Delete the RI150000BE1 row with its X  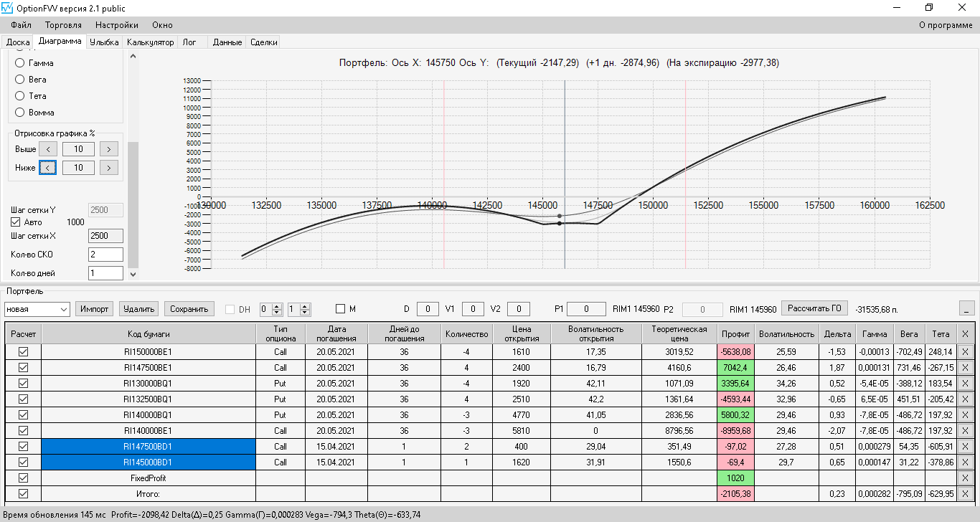[x=965, y=351]
